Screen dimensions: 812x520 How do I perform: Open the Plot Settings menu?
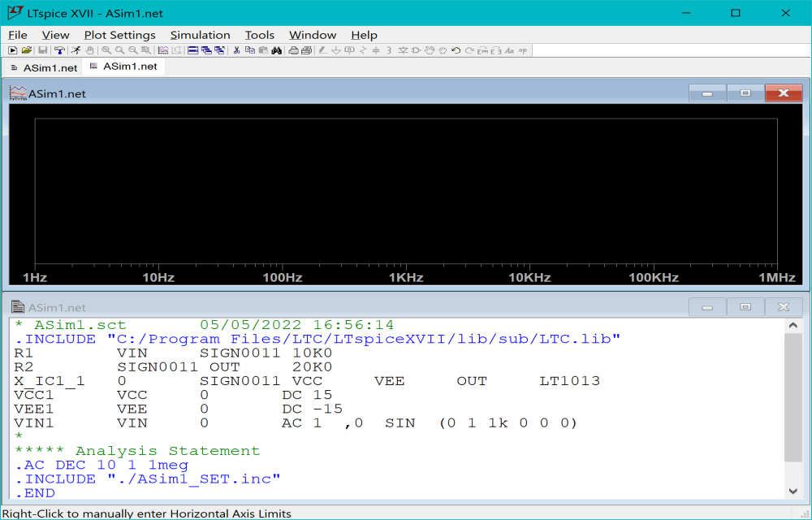(x=119, y=35)
